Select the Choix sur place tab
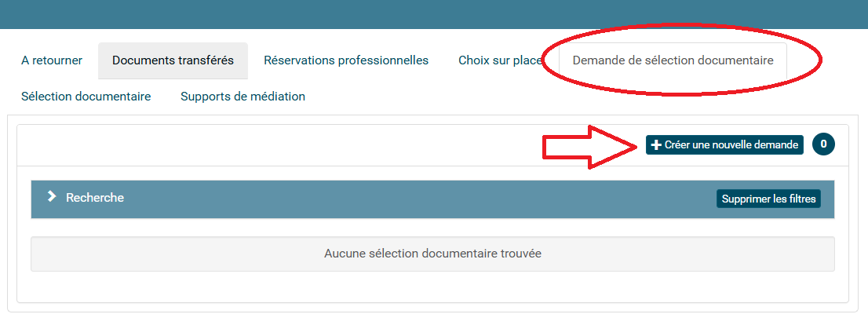This screenshot has height=325, width=868. tap(500, 60)
